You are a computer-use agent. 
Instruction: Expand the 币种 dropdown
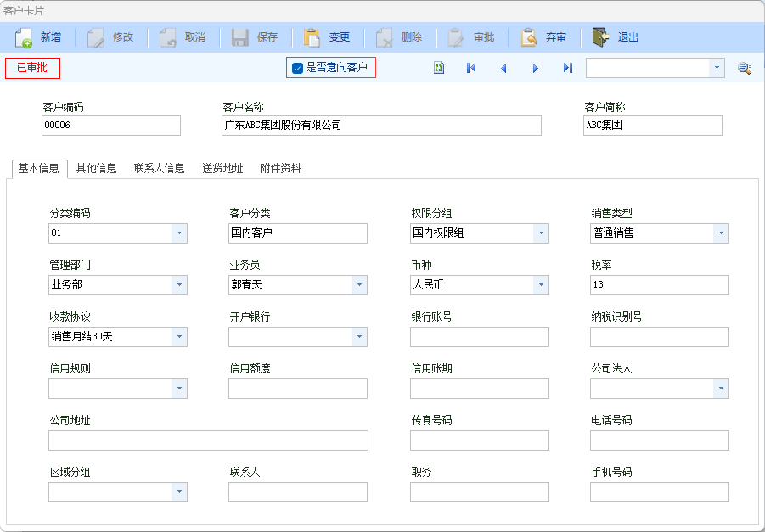tap(541, 285)
